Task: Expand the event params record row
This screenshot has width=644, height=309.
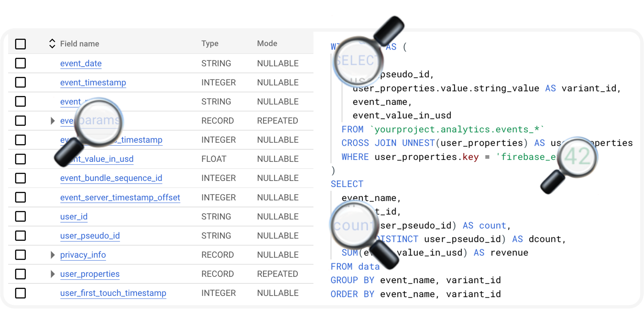Action: click(x=53, y=121)
